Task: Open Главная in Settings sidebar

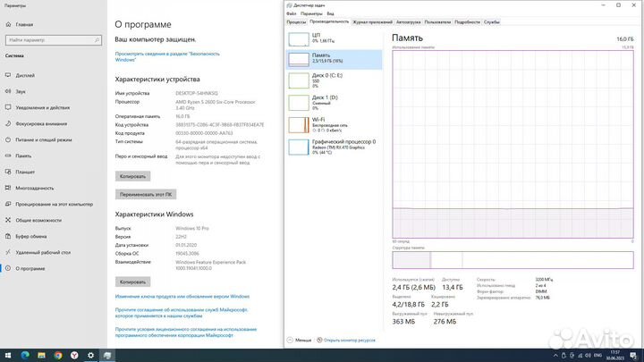Action: point(24,25)
